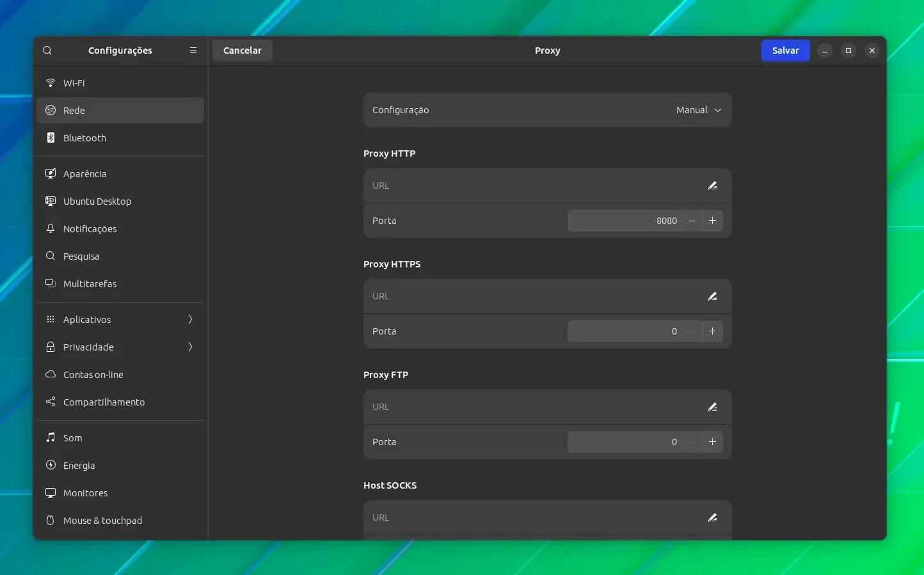
Task: Click the Notificações bell icon
Action: coord(51,229)
